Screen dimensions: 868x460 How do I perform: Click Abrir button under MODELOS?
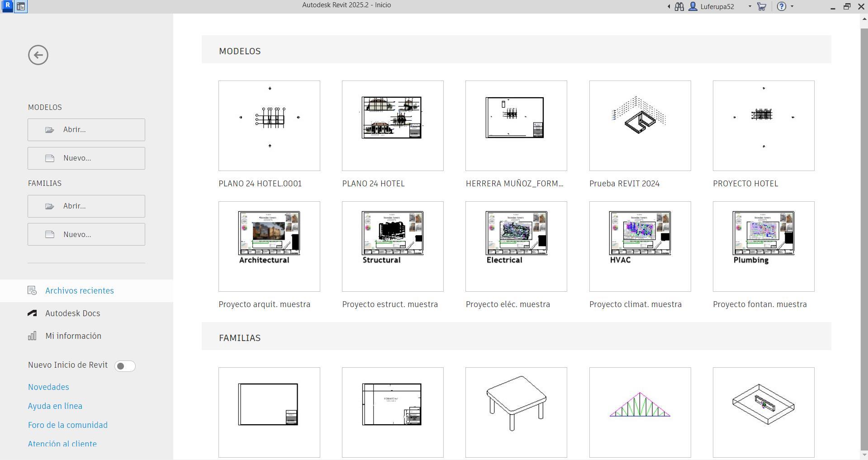(x=86, y=130)
